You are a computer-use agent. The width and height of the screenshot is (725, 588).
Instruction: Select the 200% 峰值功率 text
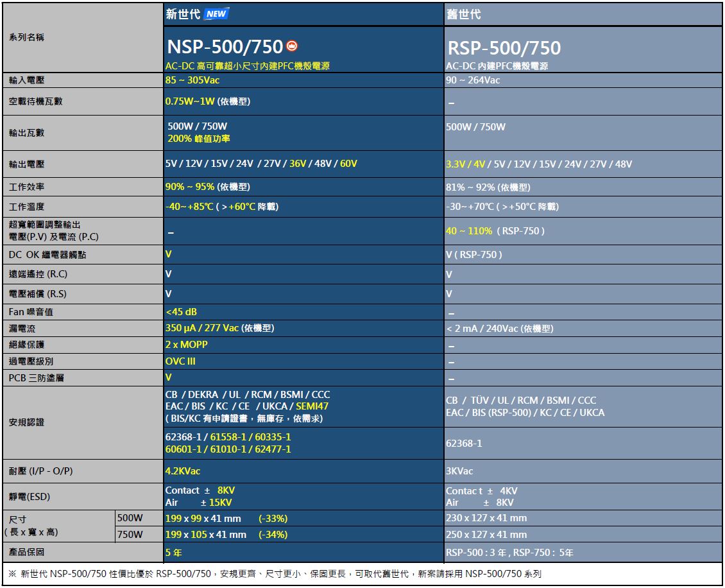[199, 139]
